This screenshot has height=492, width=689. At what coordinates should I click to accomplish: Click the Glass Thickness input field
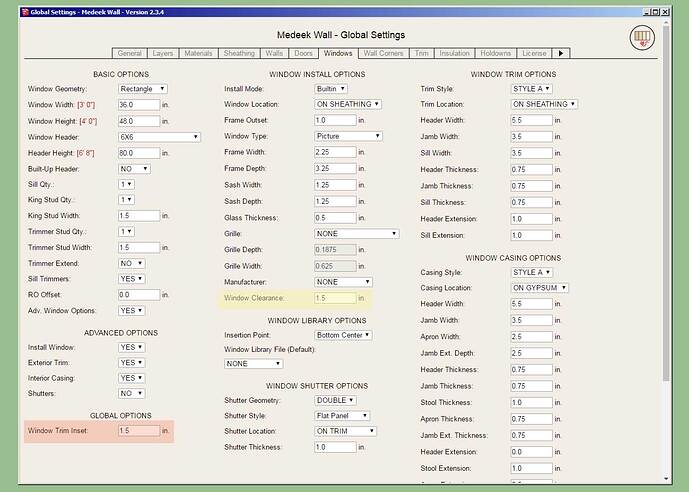click(x=335, y=218)
